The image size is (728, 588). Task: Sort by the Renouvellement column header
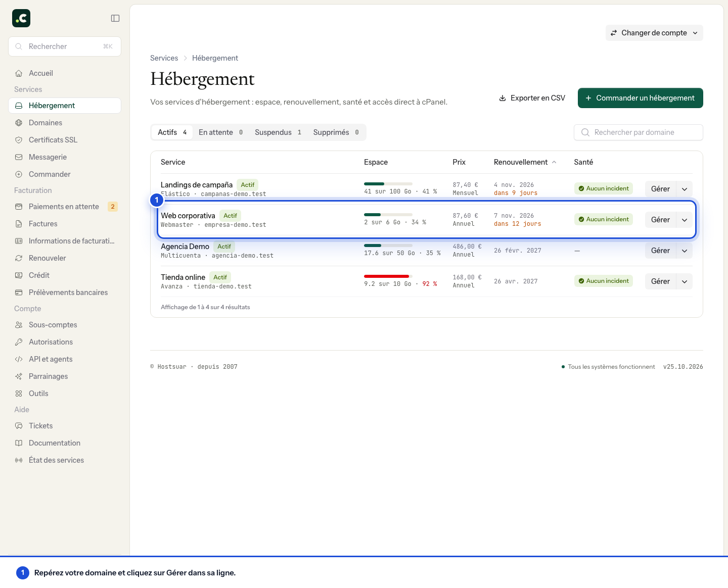point(525,162)
